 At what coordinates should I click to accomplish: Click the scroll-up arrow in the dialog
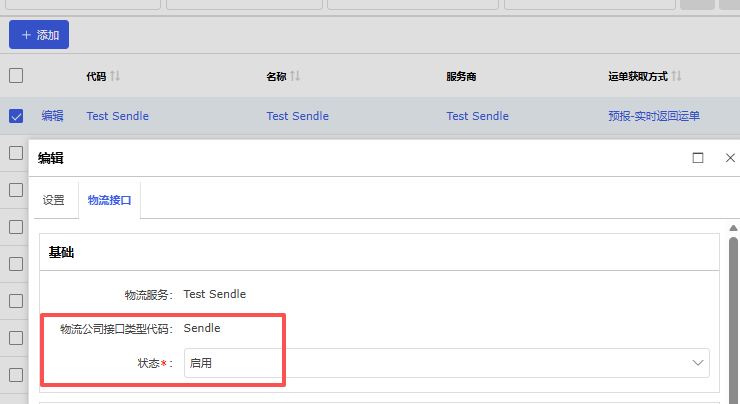click(x=733, y=228)
